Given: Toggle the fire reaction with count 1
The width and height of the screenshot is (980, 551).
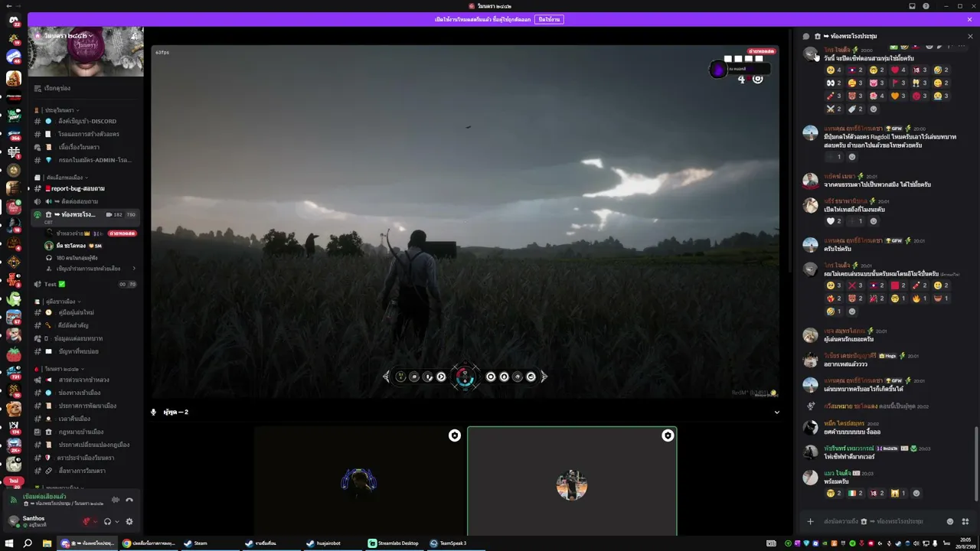Looking at the screenshot, I should pos(919,298).
